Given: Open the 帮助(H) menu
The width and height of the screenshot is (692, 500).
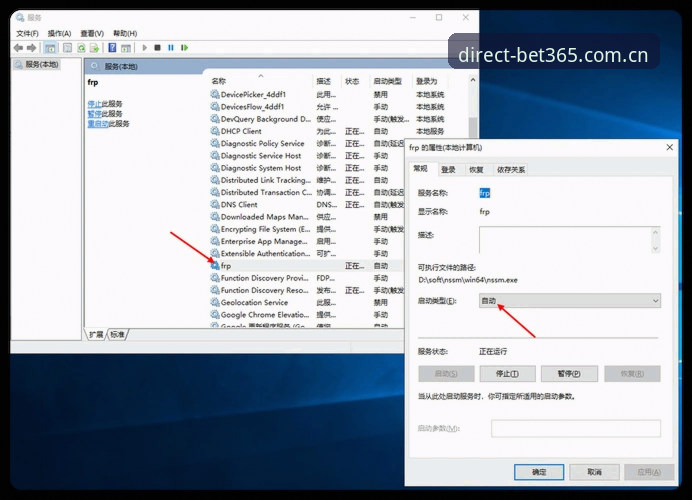Looking at the screenshot, I should (x=125, y=34).
